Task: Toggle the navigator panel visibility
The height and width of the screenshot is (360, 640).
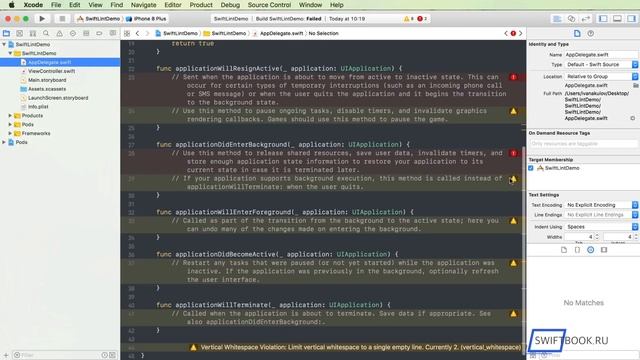Action: [x=603, y=19]
